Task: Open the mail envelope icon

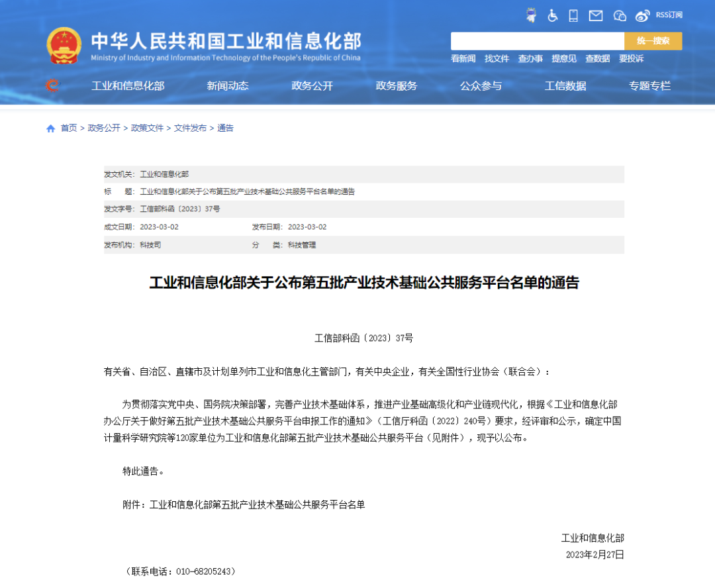Action: [596, 16]
